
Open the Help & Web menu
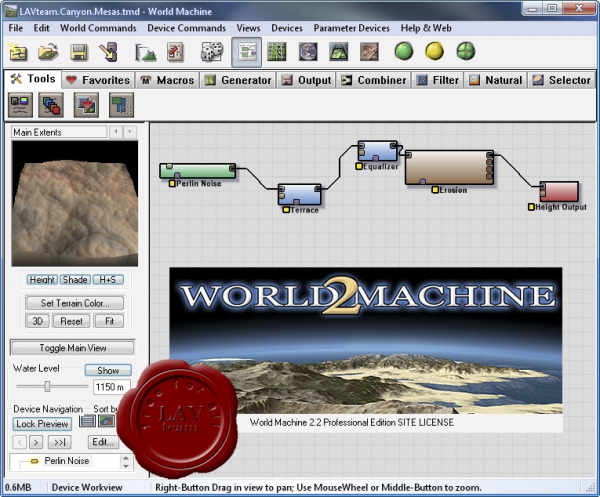[x=426, y=28]
